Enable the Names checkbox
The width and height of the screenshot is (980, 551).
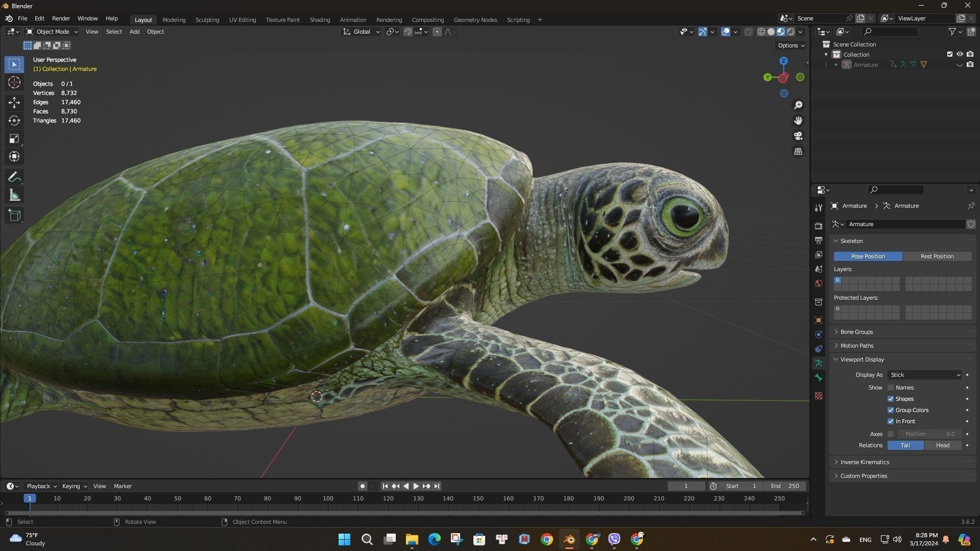click(x=891, y=388)
